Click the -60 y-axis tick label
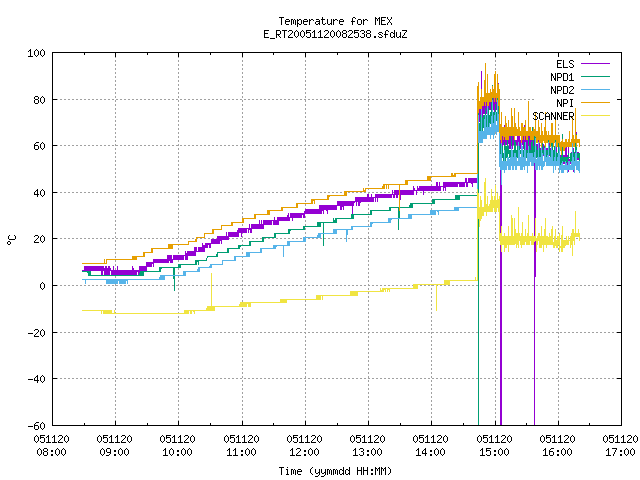Viewport: 640px width, 480px height. point(36,426)
